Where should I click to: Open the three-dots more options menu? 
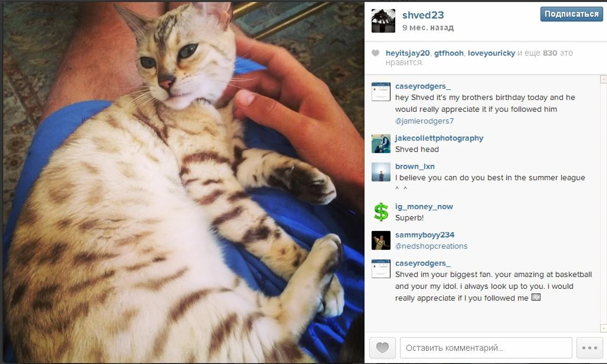pyautogui.click(x=590, y=347)
